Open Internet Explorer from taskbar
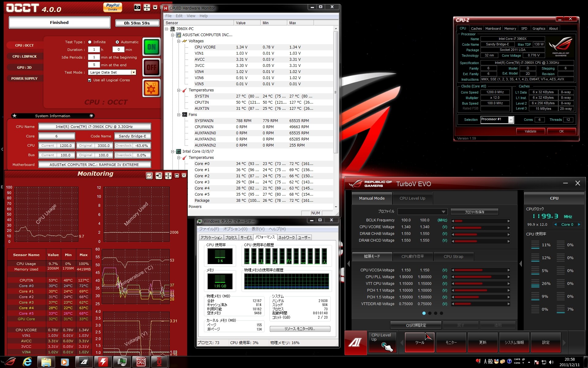The width and height of the screenshot is (588, 368). [x=27, y=362]
